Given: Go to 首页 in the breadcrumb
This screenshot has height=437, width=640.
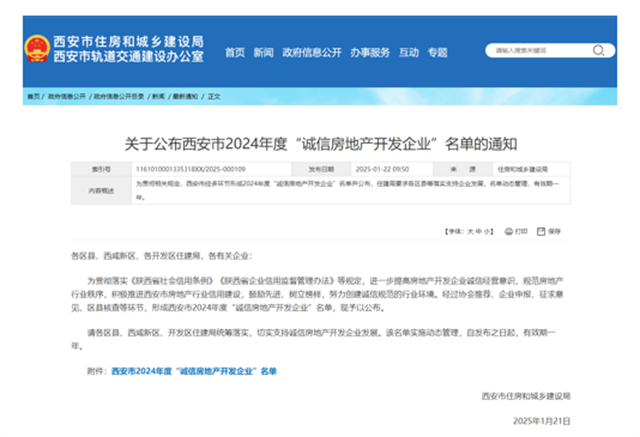Looking at the screenshot, I should (x=33, y=96).
